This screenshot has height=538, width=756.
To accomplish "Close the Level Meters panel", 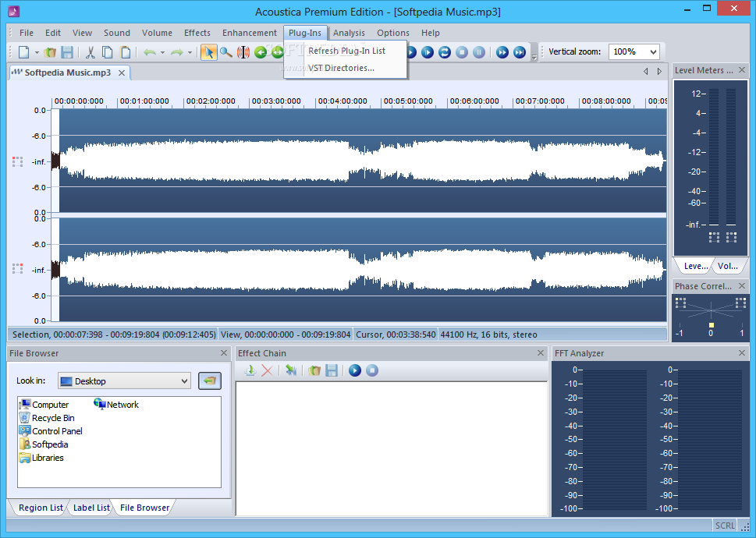I will [x=741, y=70].
